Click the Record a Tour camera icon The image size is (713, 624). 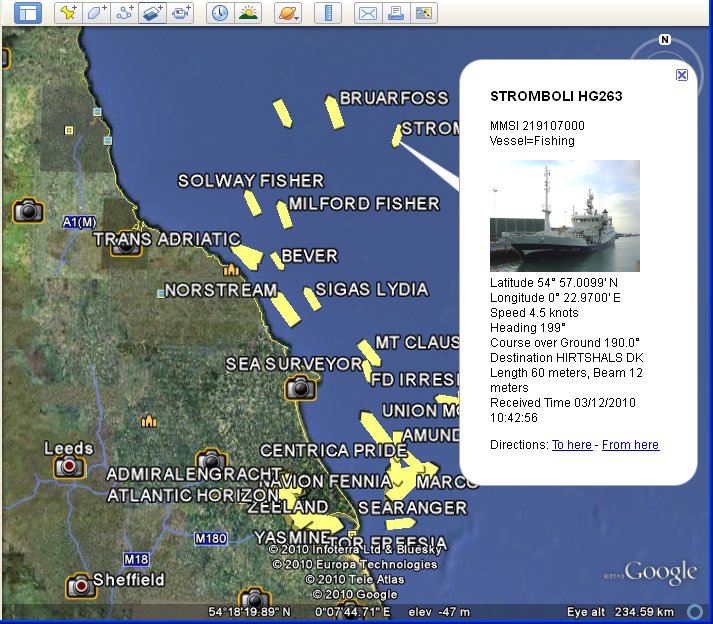tap(180, 12)
